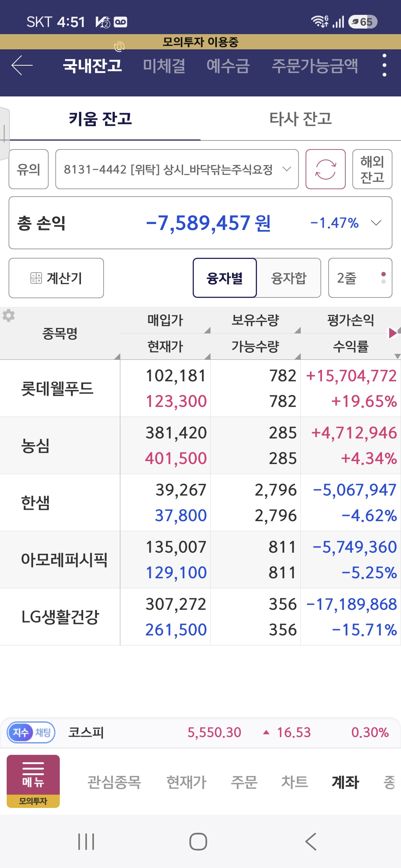Tap the 모의투자 이용중 banner
Image resolution: width=401 pixels, height=868 pixels.
pos(200,42)
